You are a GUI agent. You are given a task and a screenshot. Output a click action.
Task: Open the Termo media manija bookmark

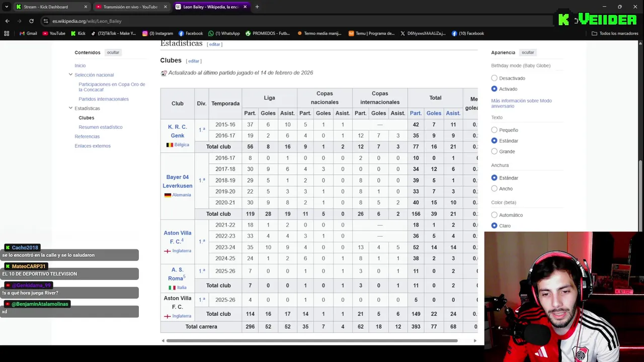click(x=319, y=33)
